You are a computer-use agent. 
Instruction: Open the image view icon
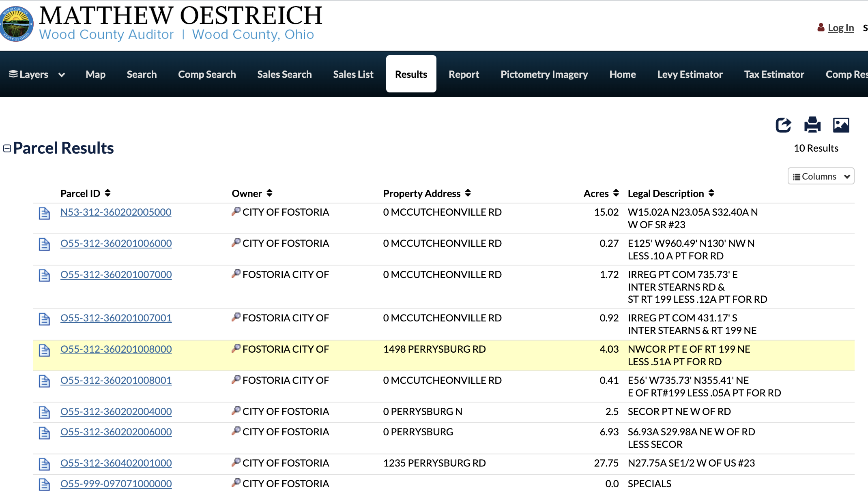pyautogui.click(x=841, y=125)
